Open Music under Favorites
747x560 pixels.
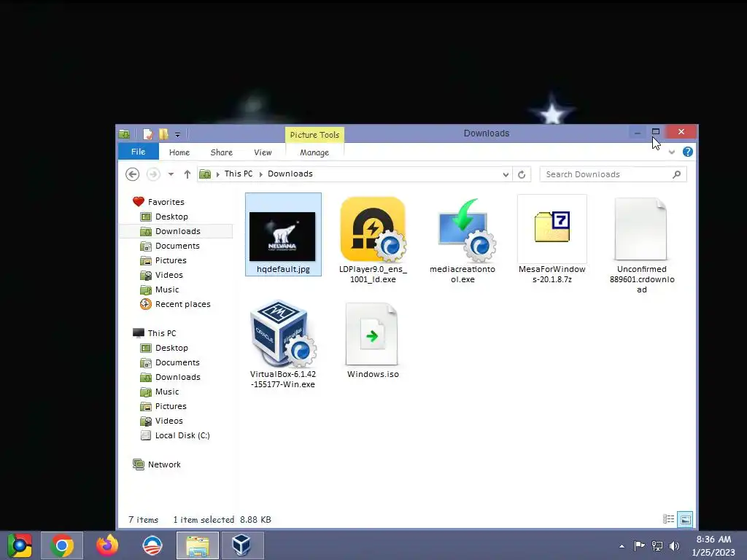[167, 289]
